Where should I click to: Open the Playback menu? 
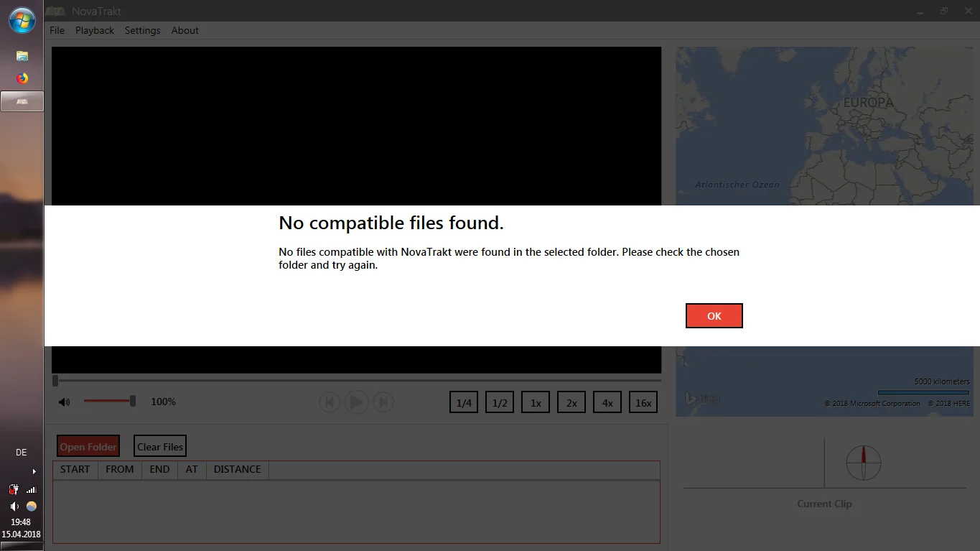click(x=95, y=30)
